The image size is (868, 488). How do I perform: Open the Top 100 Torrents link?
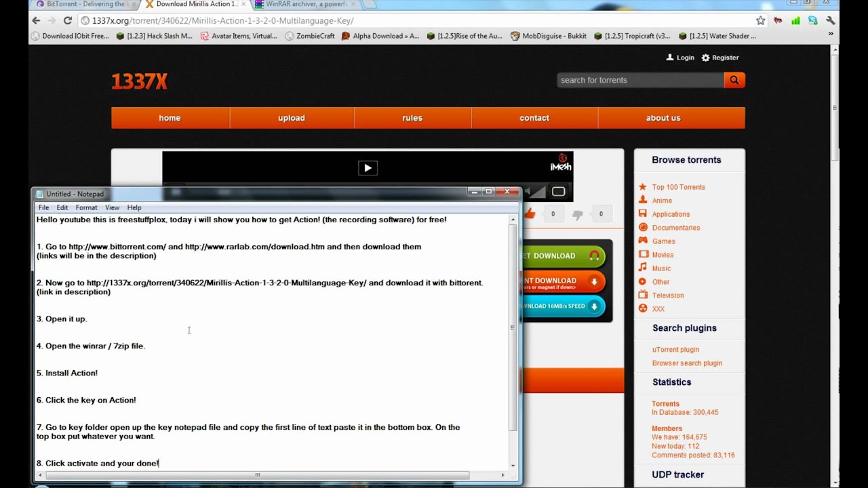679,187
